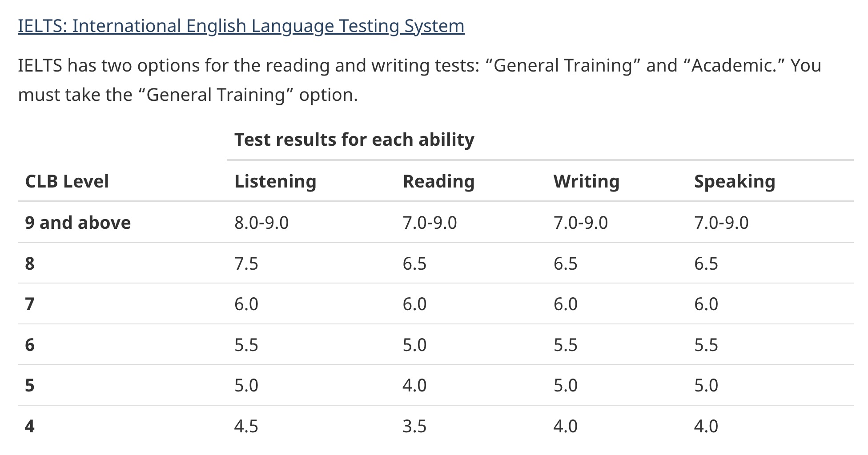The image size is (868, 455).
Task: Select the CLB level 6 row label
Action: (x=30, y=345)
